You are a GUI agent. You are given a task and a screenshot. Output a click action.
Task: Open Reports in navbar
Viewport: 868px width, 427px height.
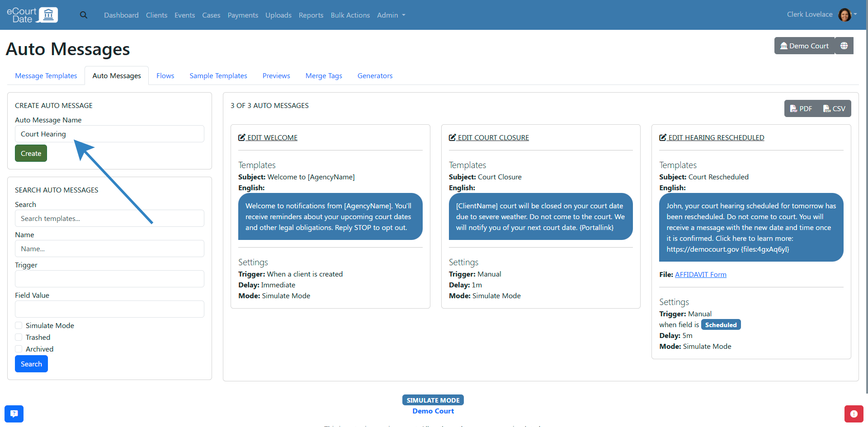pyautogui.click(x=311, y=15)
